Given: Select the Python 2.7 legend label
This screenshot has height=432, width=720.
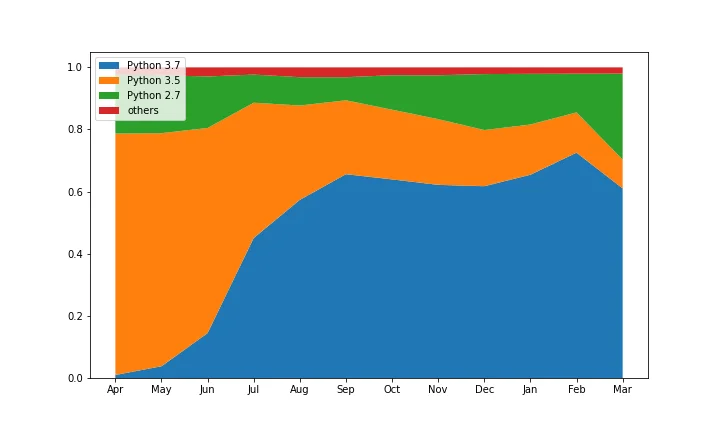Looking at the screenshot, I should click(153, 95).
